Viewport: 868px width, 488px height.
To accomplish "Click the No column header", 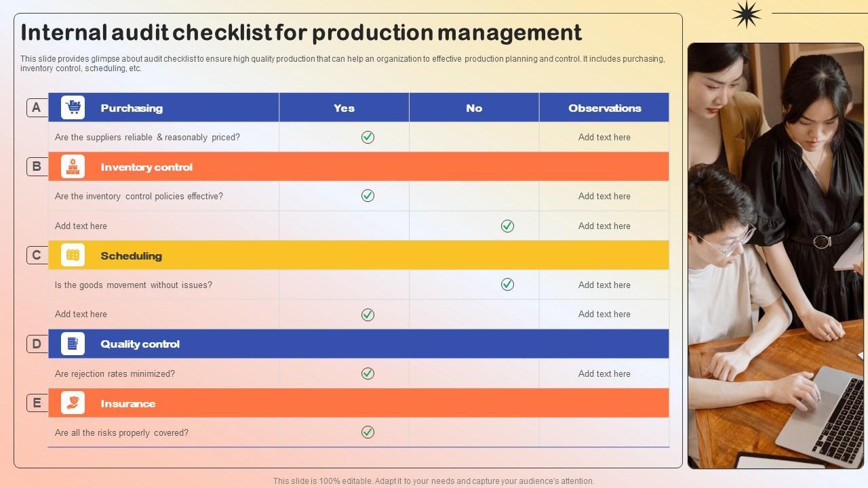I will coord(474,108).
